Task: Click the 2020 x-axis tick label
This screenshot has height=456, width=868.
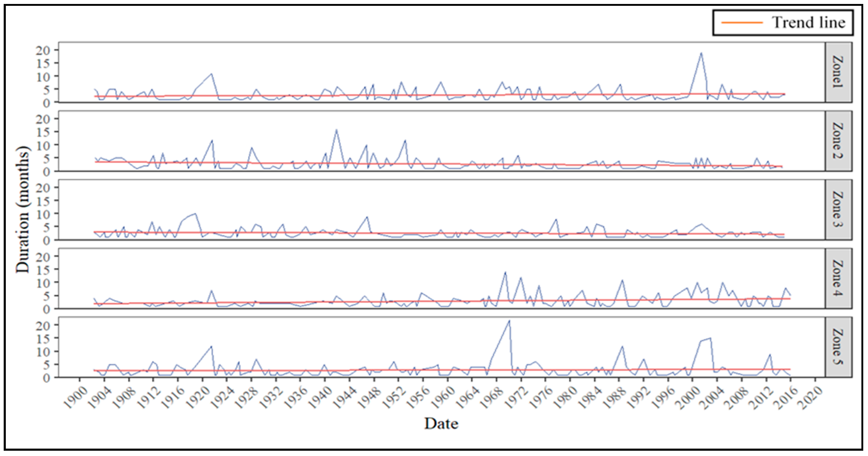Action: coord(810,398)
